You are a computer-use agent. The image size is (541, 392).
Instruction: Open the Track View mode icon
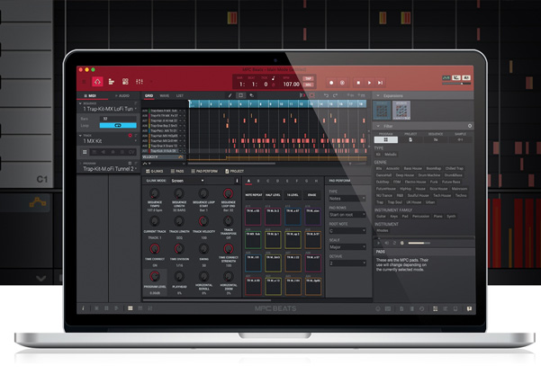pos(111,82)
